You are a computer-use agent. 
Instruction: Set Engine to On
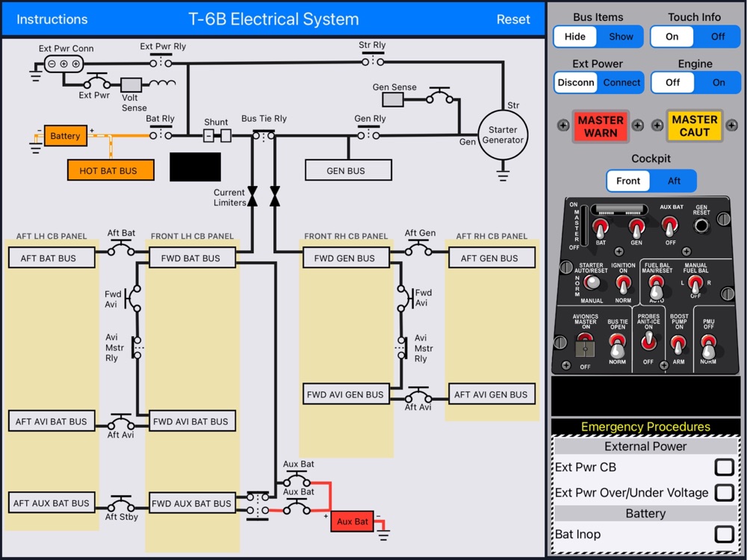[719, 82]
